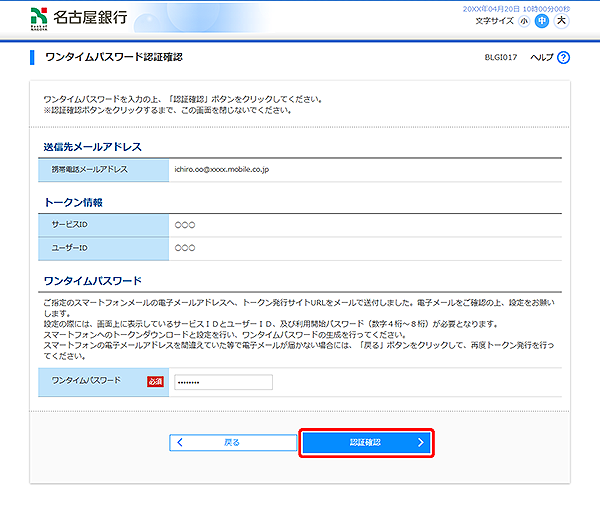Click the サービスID row label

pyautogui.click(x=70, y=224)
